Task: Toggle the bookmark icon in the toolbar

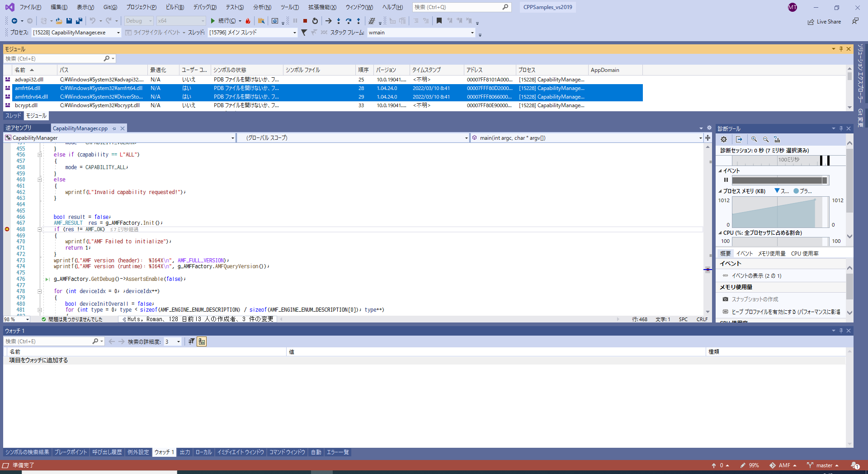Action: coord(439,21)
